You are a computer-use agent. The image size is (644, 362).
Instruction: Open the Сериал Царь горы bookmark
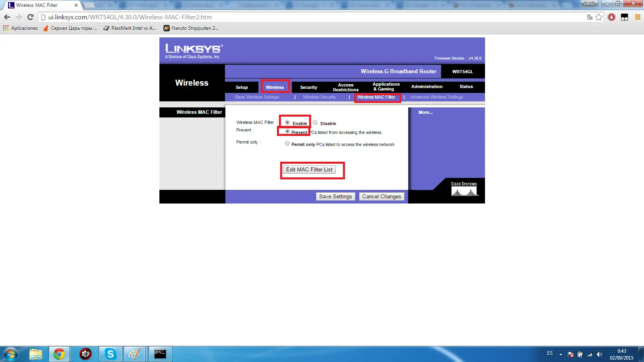pyautogui.click(x=70, y=28)
